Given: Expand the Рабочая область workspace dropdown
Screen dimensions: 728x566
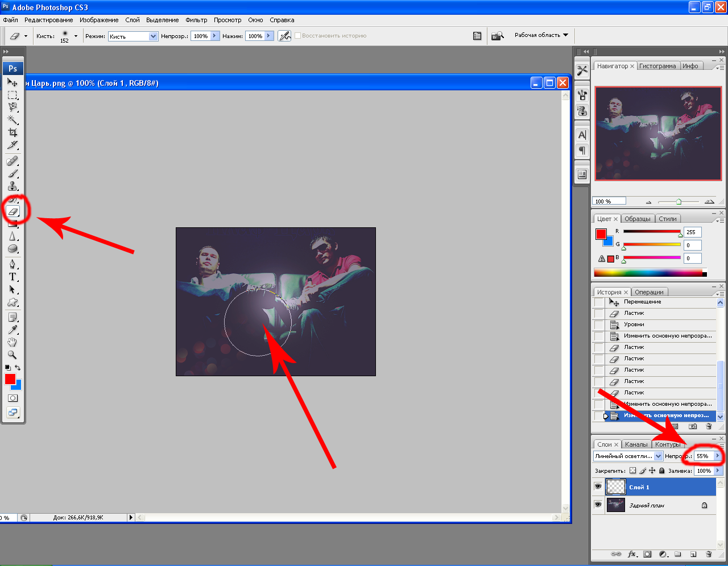Looking at the screenshot, I should pos(541,35).
